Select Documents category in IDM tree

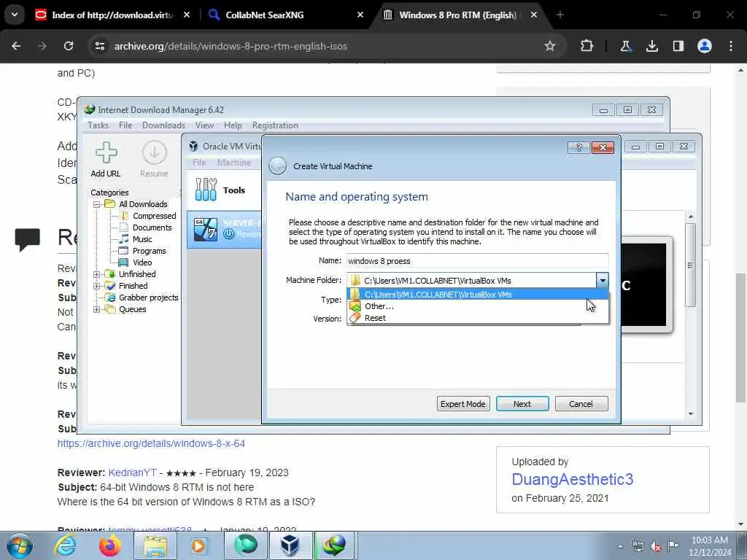tap(152, 227)
